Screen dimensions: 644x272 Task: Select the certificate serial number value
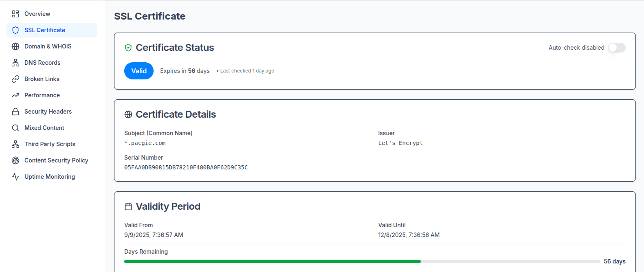pyautogui.click(x=186, y=167)
